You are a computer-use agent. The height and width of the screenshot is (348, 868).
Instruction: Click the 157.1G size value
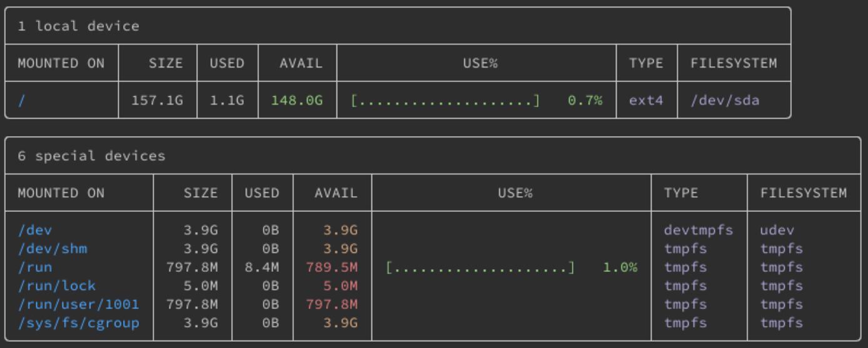(157, 101)
